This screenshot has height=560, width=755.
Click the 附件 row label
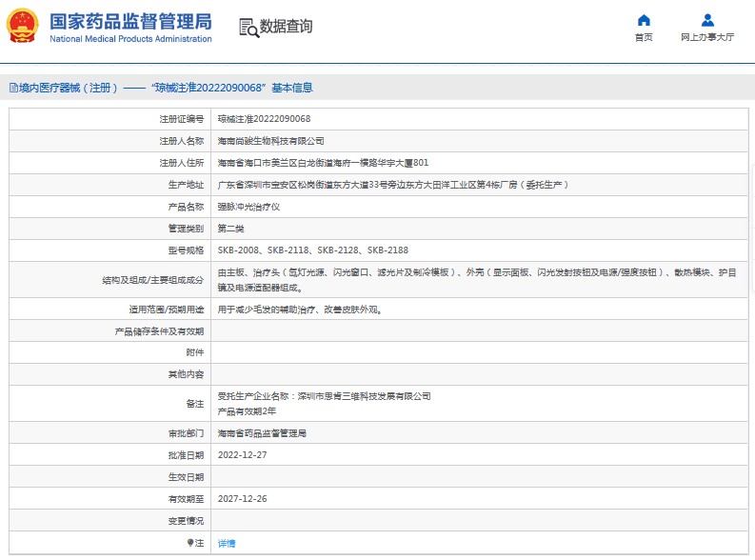195,352
